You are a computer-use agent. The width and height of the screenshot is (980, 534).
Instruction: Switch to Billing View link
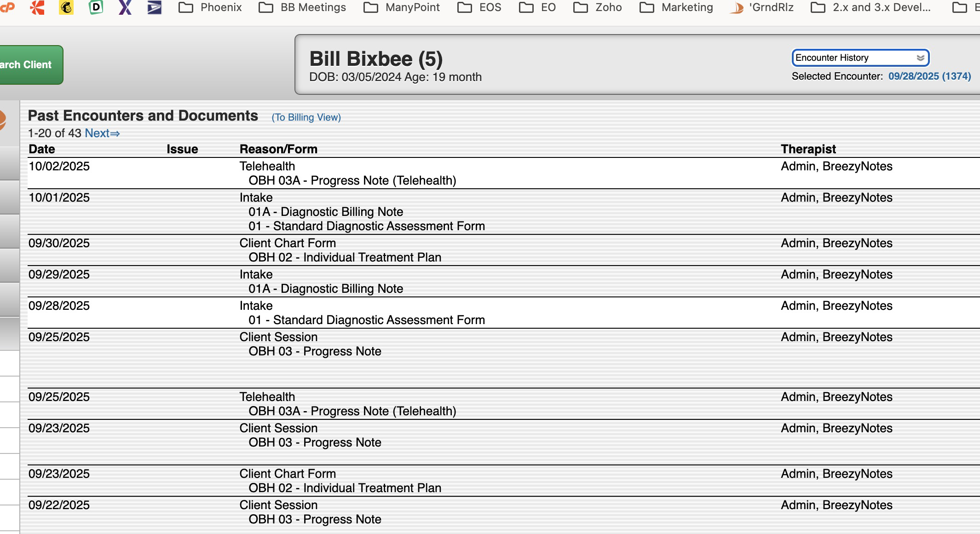pyautogui.click(x=306, y=117)
